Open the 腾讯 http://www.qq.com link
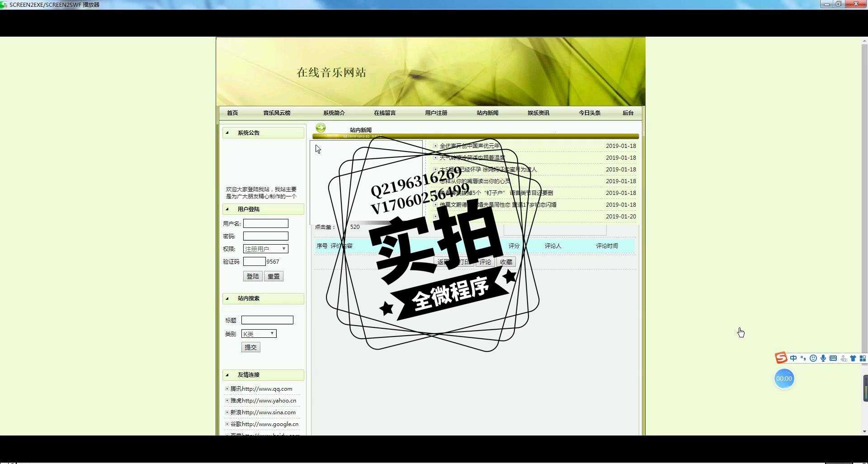The image size is (868, 464). click(261, 389)
